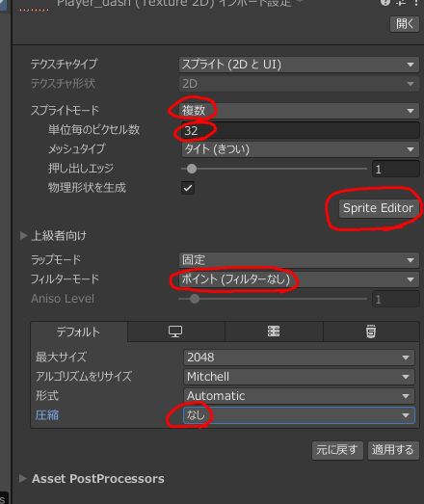Click the 単位毎のピクセル数 input field
This screenshot has width=424, height=504.
(301, 130)
